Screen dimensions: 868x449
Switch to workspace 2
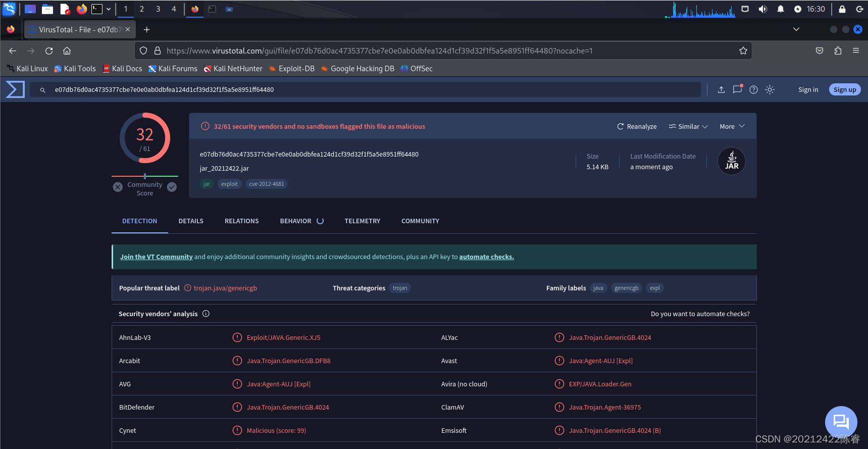tap(142, 9)
